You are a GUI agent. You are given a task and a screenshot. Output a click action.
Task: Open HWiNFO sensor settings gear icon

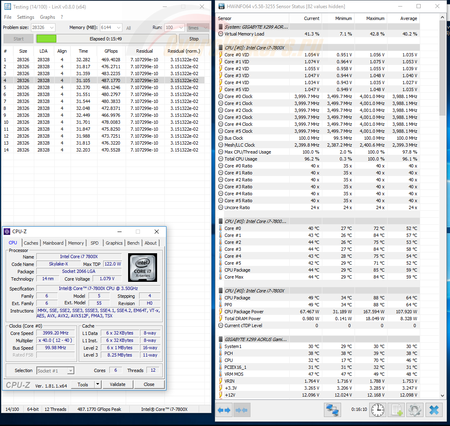(415, 410)
